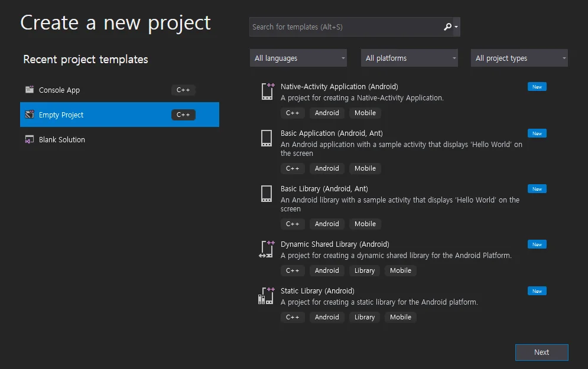Image resolution: width=588 pixels, height=369 pixels.
Task: Click the Native-Activity Application template icon
Action: (x=268, y=92)
